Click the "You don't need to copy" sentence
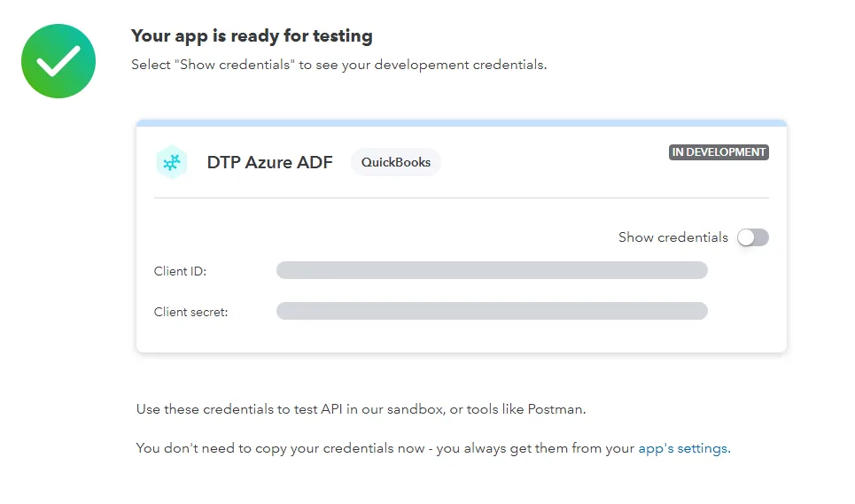Image resolution: width=855 pixels, height=504 pixels. coord(433,448)
